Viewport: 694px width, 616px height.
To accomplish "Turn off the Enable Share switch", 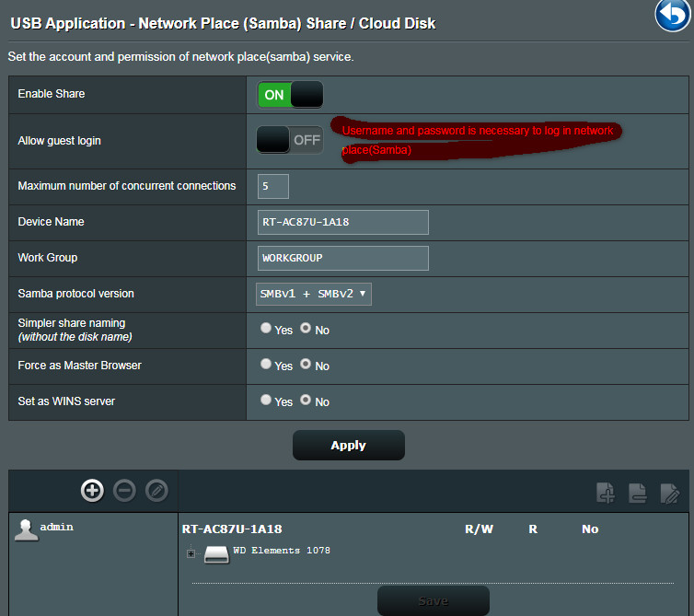I will [291, 95].
